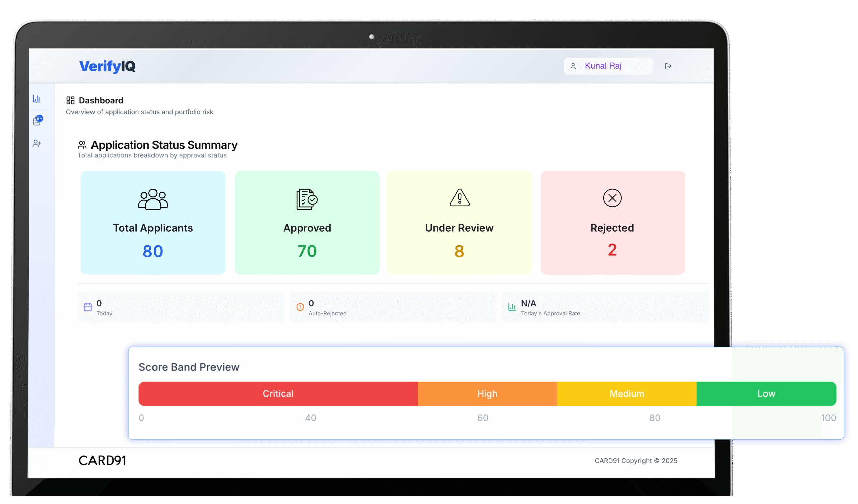Image resolution: width=858 pixels, height=504 pixels.
Task: Click the user profile icon in header
Action: point(573,66)
